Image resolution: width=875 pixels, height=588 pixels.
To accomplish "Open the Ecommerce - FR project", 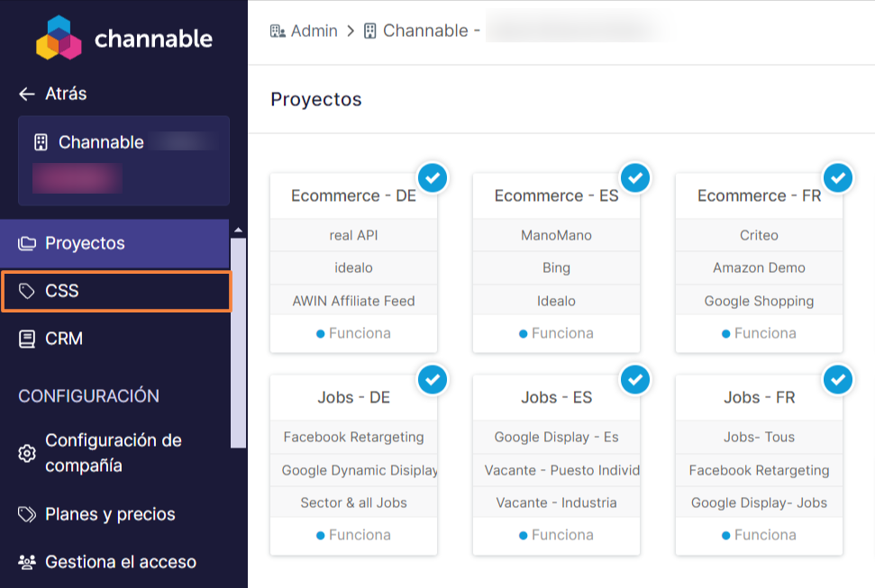I will (x=759, y=195).
